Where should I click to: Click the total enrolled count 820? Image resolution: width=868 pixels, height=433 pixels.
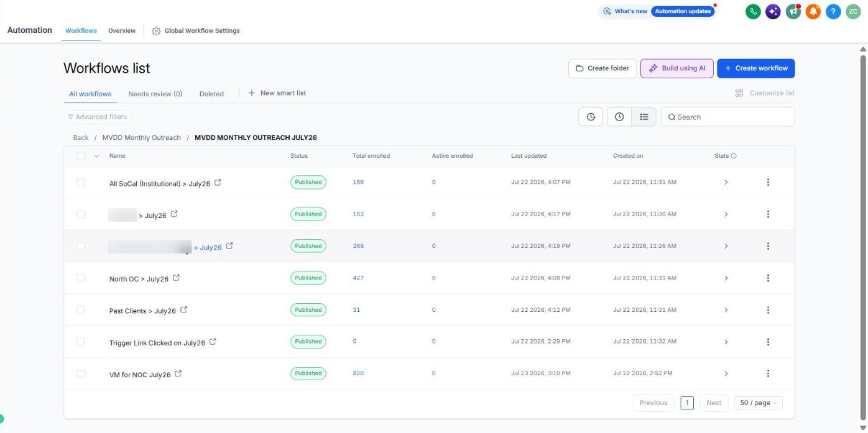(x=358, y=373)
